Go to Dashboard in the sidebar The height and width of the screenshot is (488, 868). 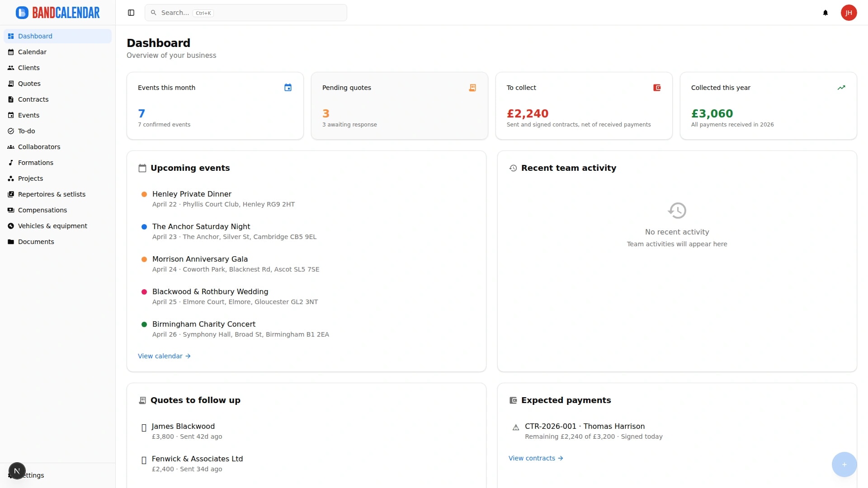tap(57, 36)
